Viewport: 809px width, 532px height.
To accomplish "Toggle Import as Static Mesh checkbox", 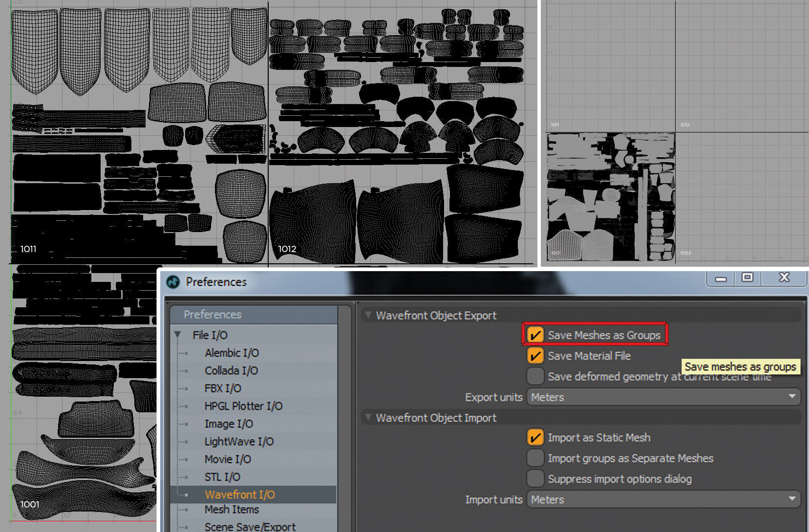I will click(x=535, y=437).
